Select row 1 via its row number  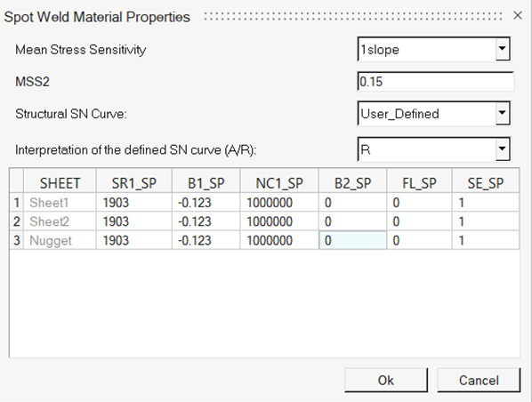[x=17, y=203]
